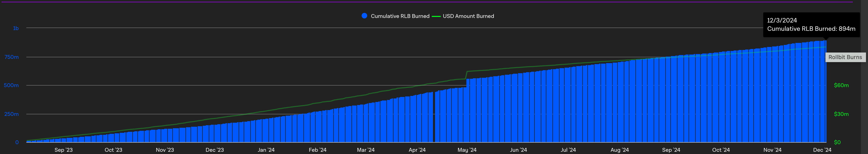Image resolution: width=868 pixels, height=154 pixels.
Task: Select the Jan '24 x-axis label
Action: (266, 150)
